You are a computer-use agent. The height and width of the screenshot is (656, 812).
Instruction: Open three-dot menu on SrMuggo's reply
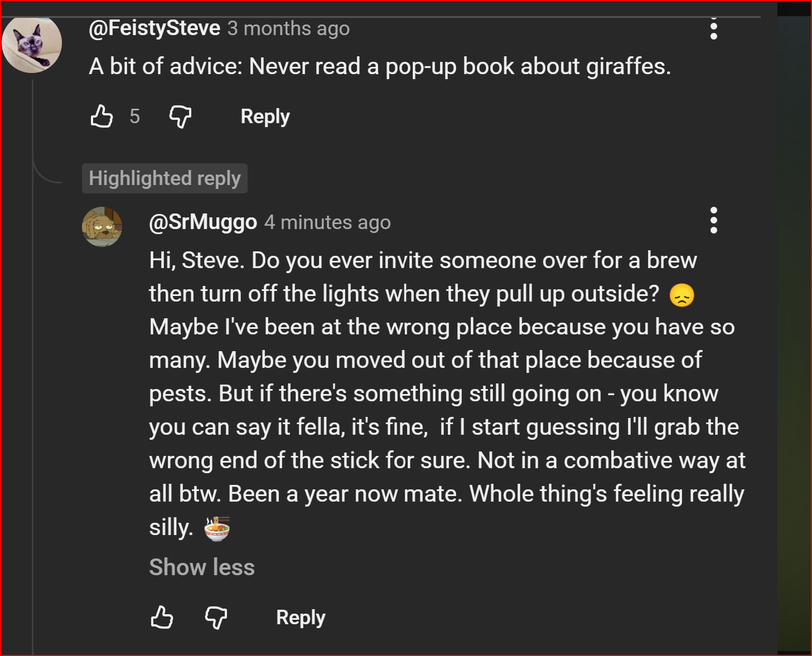click(713, 221)
